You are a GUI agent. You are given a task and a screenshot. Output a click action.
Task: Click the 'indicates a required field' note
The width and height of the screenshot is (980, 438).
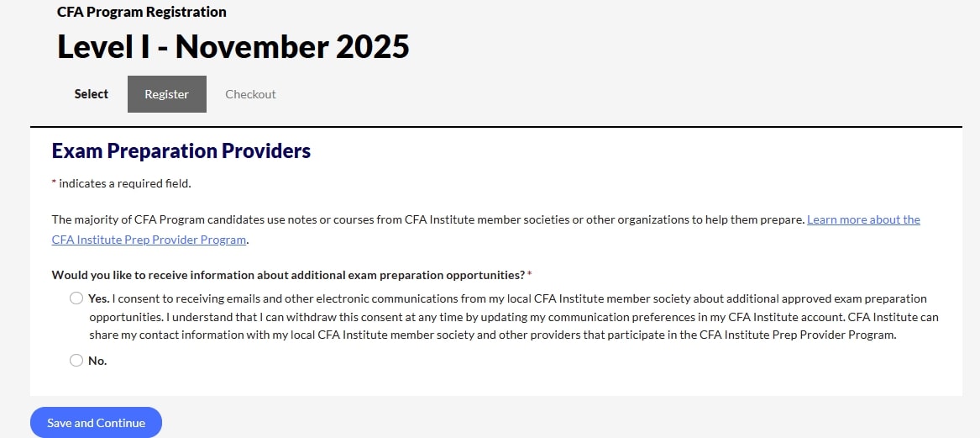[x=125, y=183]
